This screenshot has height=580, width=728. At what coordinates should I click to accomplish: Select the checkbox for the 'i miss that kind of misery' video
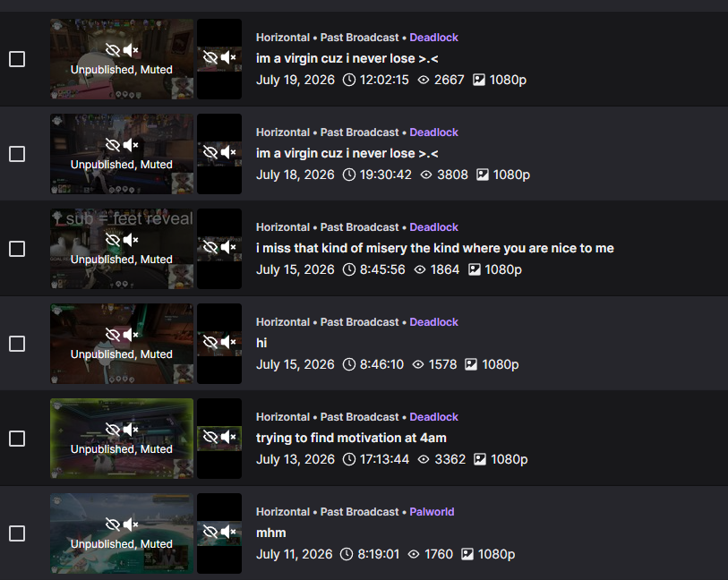click(17, 249)
